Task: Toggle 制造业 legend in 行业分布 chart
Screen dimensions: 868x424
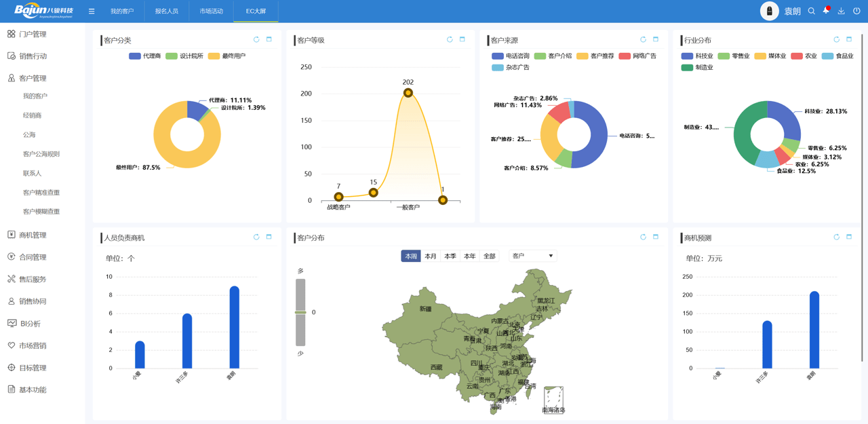Action: click(697, 68)
